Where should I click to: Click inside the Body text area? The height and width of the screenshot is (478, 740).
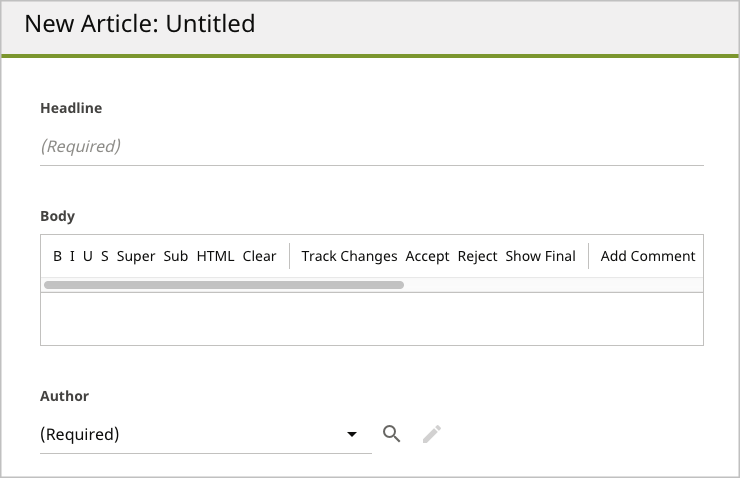pos(372,319)
